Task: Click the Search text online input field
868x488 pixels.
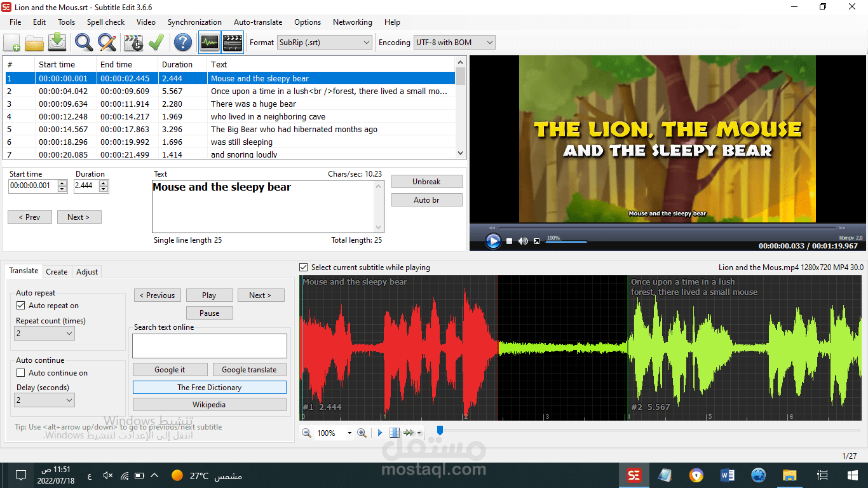Action: pos(210,346)
